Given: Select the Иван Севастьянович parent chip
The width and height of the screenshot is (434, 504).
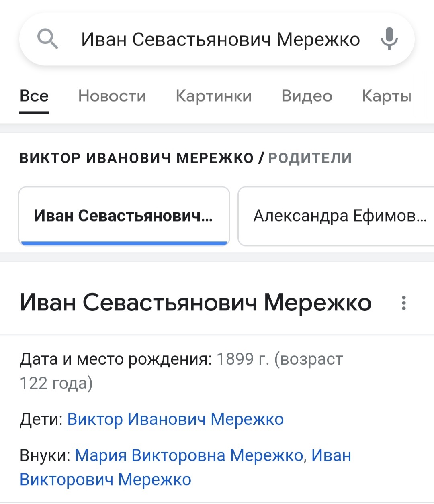Looking at the screenshot, I should pos(124,216).
